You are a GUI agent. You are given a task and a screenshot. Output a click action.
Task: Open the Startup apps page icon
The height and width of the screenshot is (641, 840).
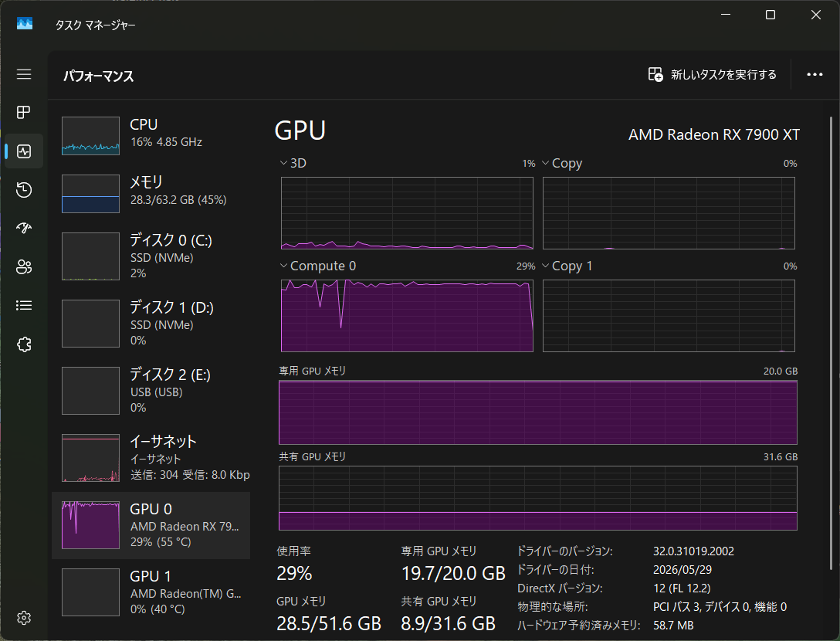[24, 229]
